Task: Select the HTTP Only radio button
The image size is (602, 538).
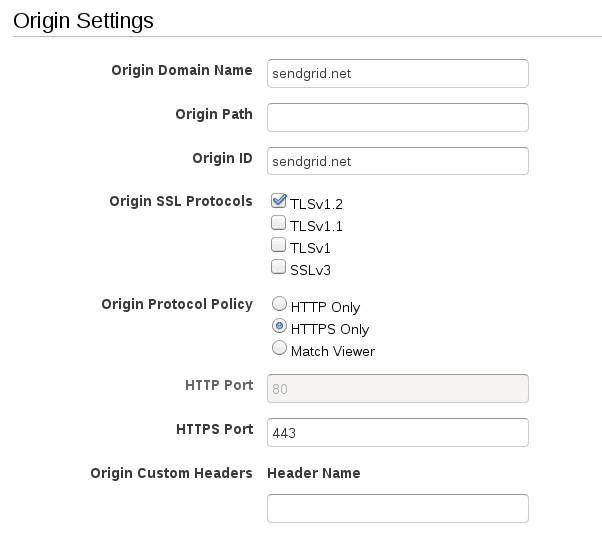Action: click(x=280, y=306)
